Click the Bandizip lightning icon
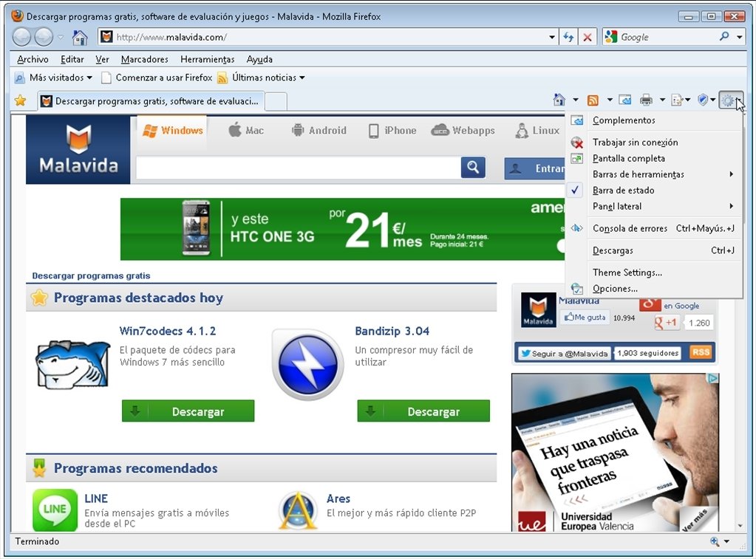Viewport: 756px width, 559px height. click(x=308, y=365)
